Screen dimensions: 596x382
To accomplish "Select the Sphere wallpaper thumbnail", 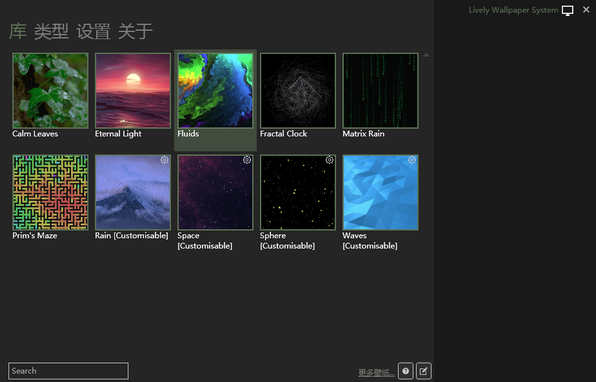I will (298, 192).
